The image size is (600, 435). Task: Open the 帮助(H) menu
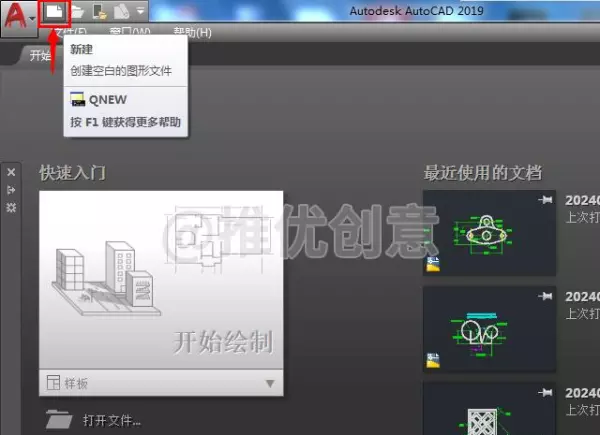pos(192,32)
